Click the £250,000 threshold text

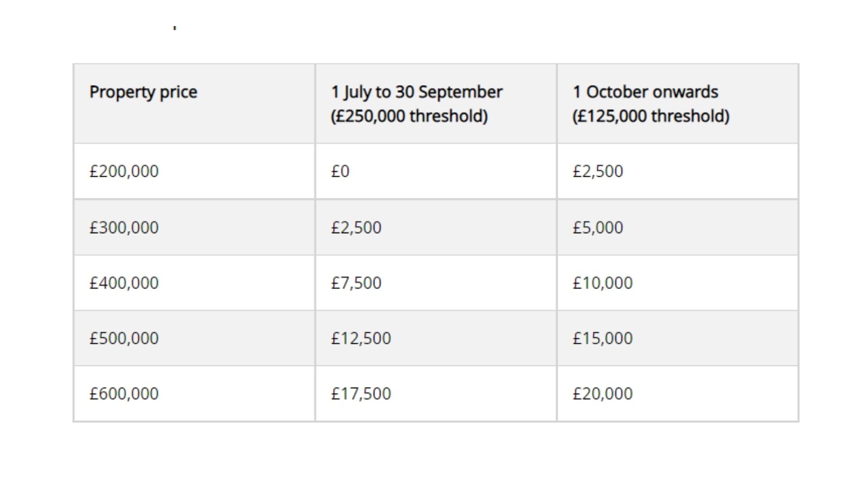(x=410, y=116)
